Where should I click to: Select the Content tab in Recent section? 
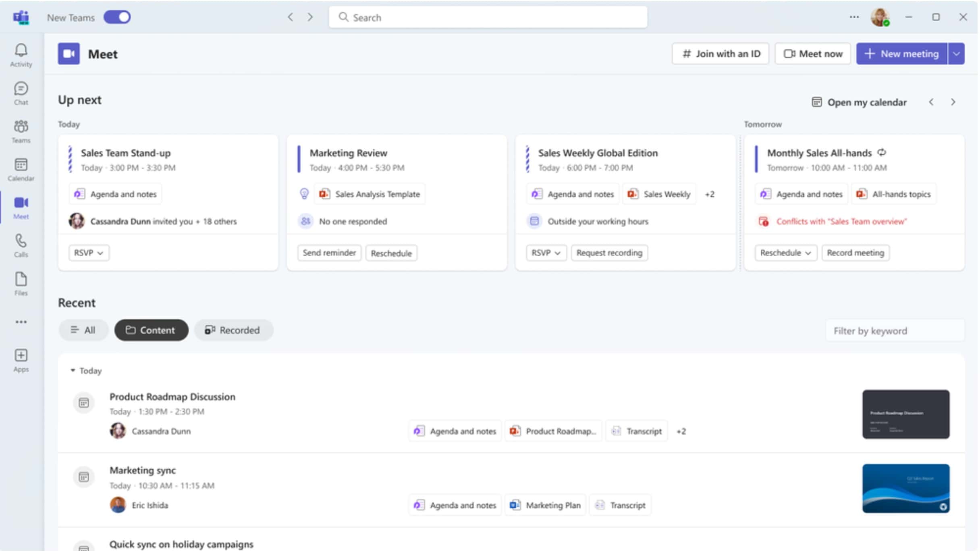click(x=150, y=330)
